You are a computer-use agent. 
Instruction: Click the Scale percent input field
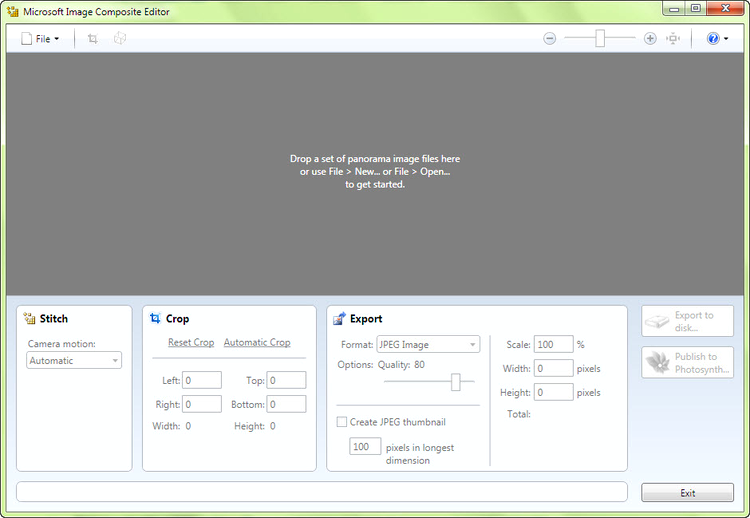[553, 344]
